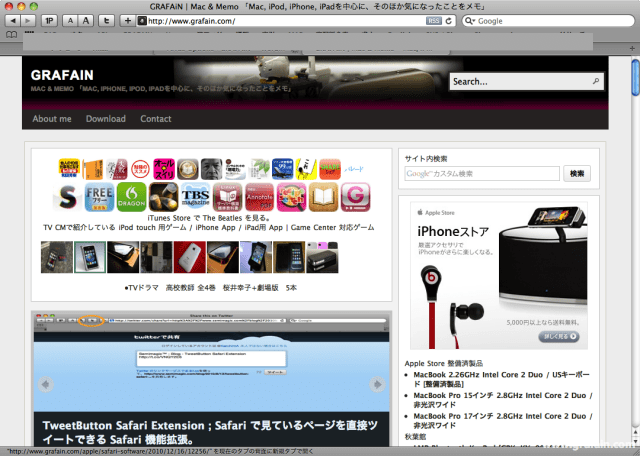
Task: Click the Google custom search input field
Action: point(481,173)
